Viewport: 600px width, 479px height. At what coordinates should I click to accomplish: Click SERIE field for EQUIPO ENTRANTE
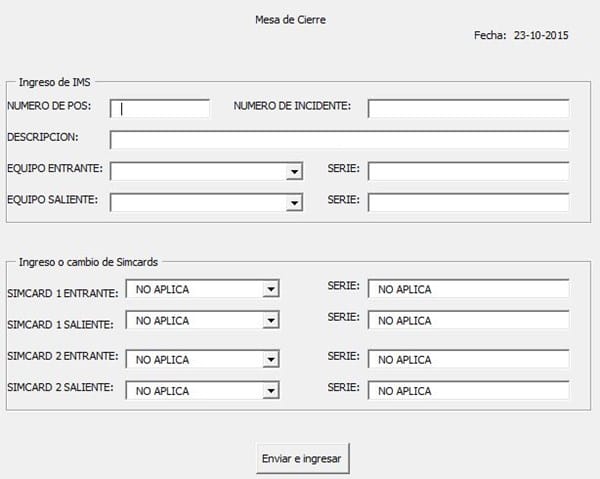468,172
